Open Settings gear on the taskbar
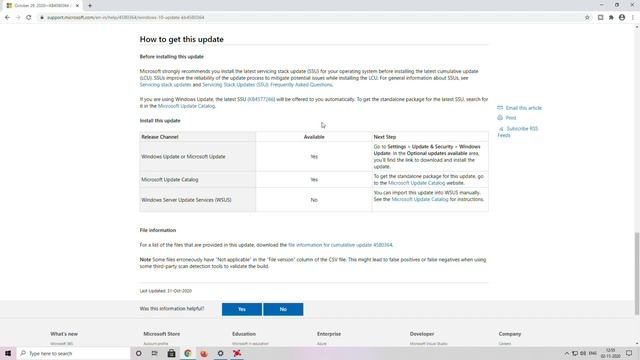Viewport: 640px width, 360px height. (x=220, y=353)
